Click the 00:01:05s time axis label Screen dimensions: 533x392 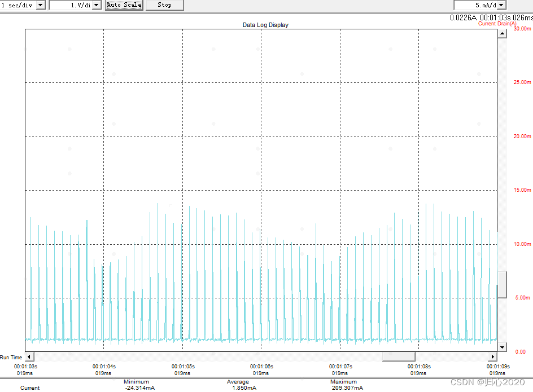coord(183,367)
